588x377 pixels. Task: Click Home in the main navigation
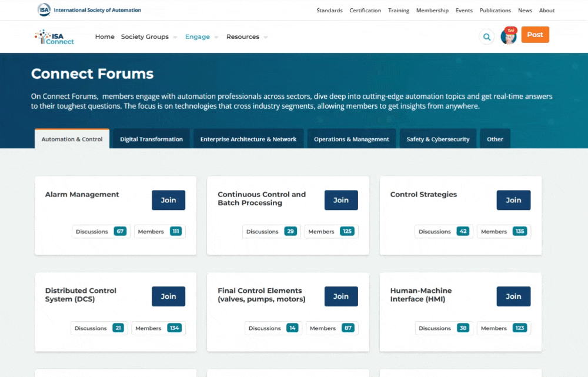pyautogui.click(x=105, y=36)
